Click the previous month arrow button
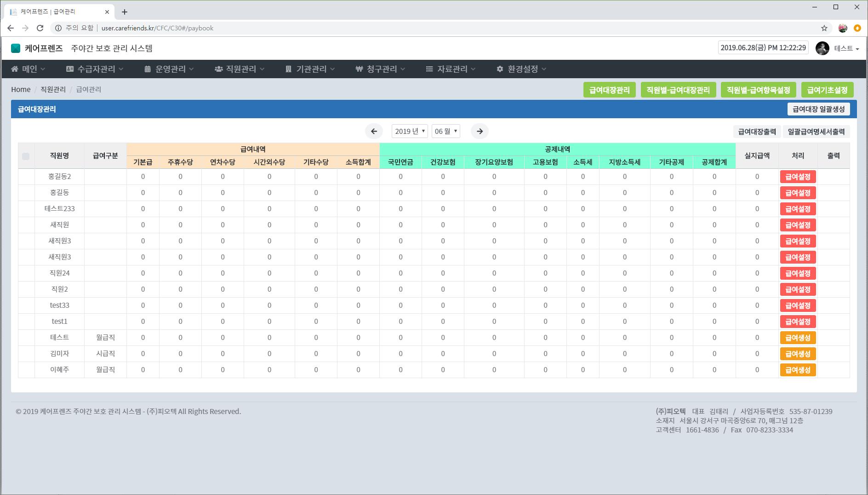This screenshot has width=868, height=495. (x=374, y=132)
